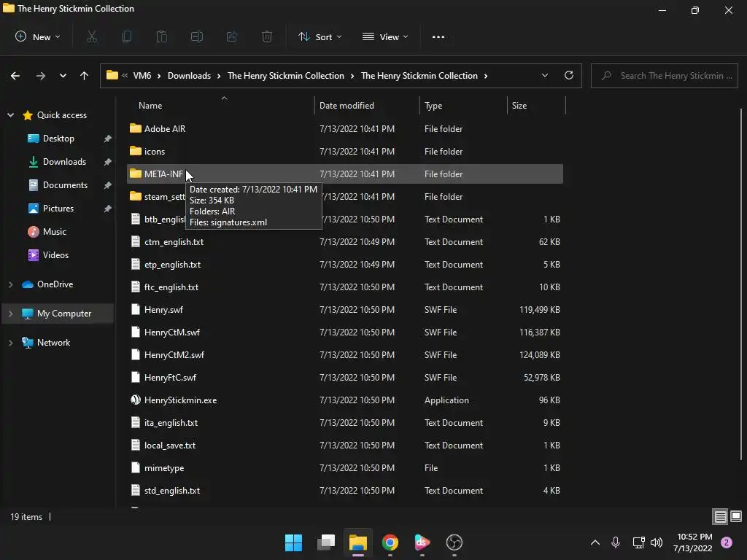Viewport: 747px width, 560px height.
Task: Click the Adobe AIR folder icon
Action: click(136, 128)
